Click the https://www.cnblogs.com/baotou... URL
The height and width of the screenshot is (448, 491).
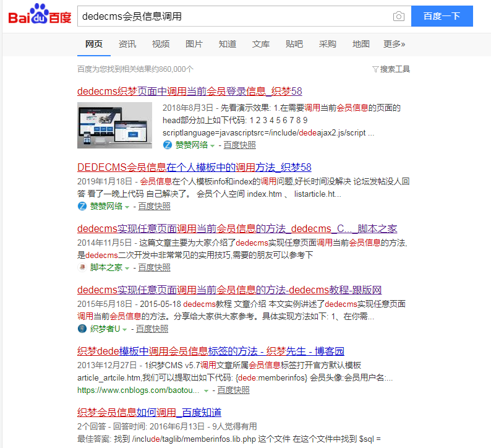coord(138,390)
